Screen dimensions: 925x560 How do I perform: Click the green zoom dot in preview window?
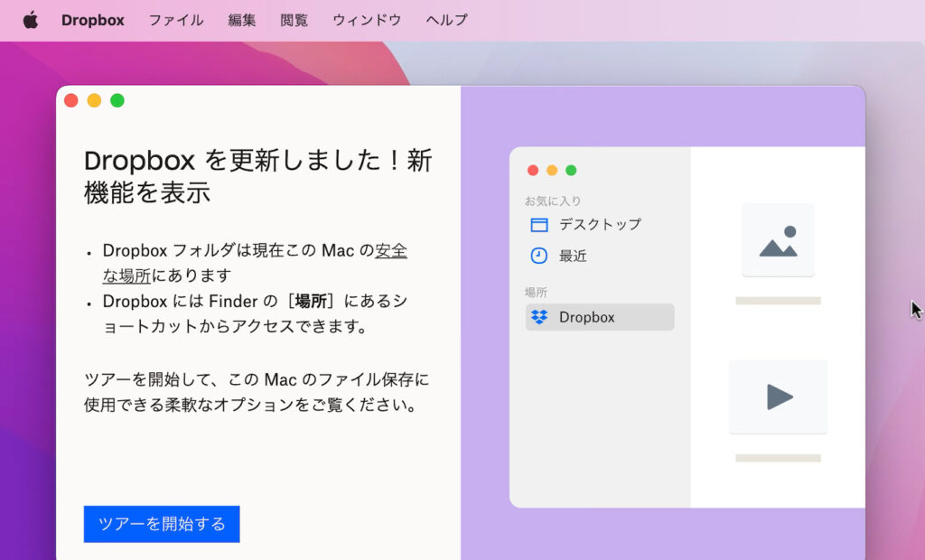point(570,170)
